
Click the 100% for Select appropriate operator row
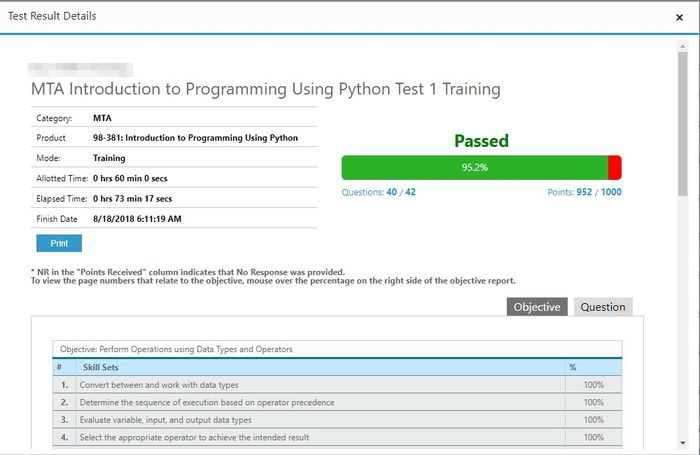(593, 437)
